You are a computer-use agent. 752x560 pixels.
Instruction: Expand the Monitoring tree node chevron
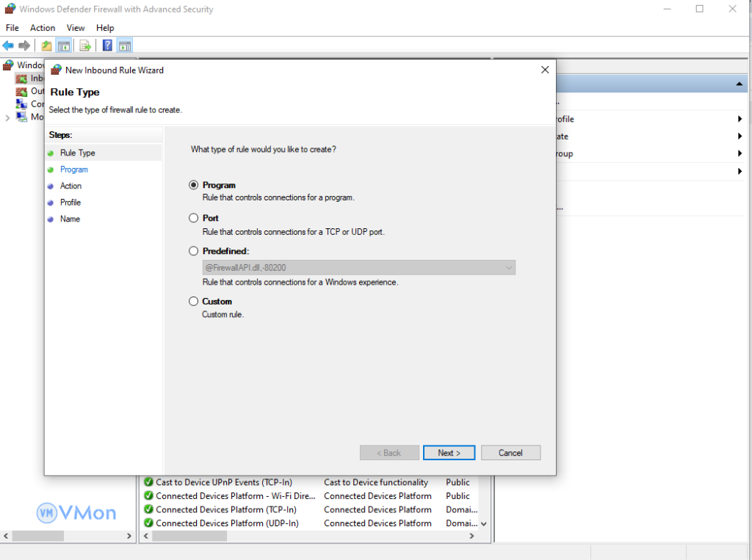click(7, 117)
